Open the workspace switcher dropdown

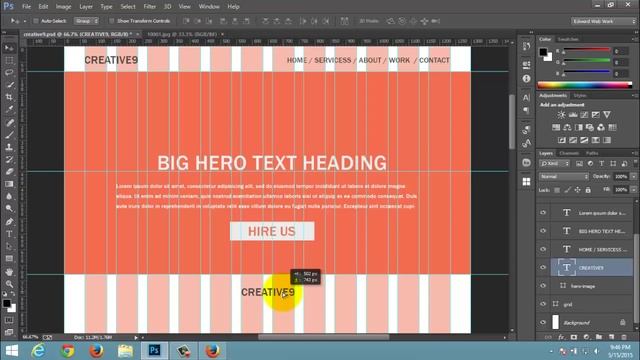point(604,21)
